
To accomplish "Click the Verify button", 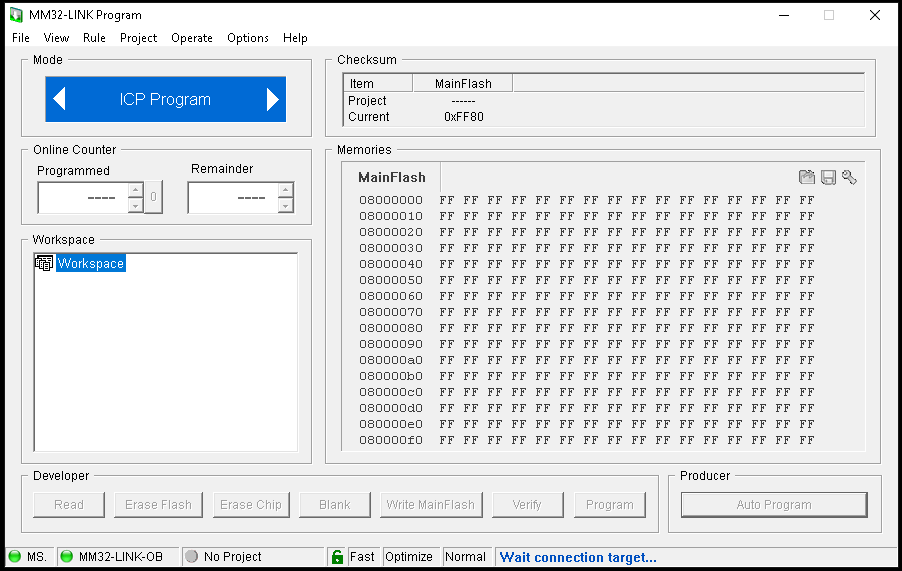I will (528, 505).
